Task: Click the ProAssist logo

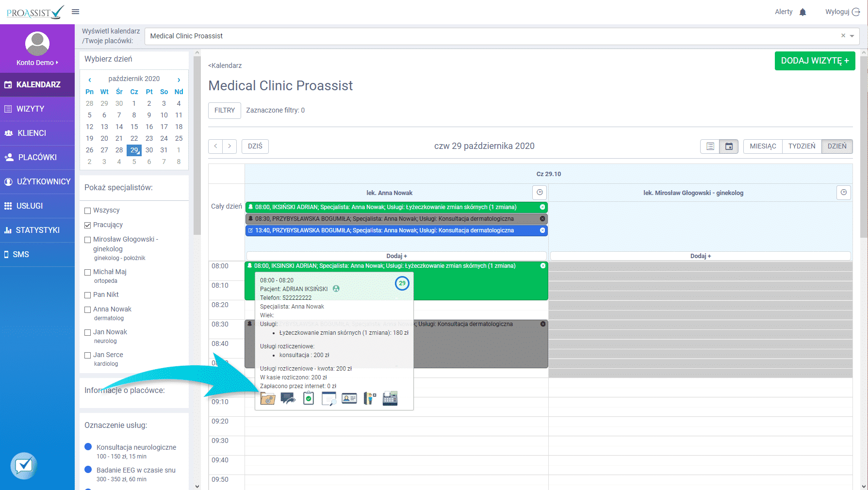Action: pos(35,12)
